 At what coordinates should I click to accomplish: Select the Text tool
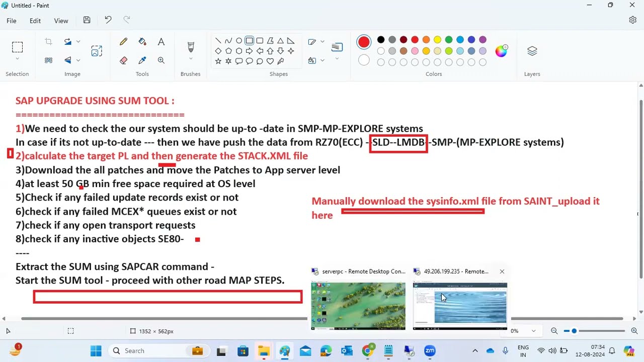coord(161,42)
